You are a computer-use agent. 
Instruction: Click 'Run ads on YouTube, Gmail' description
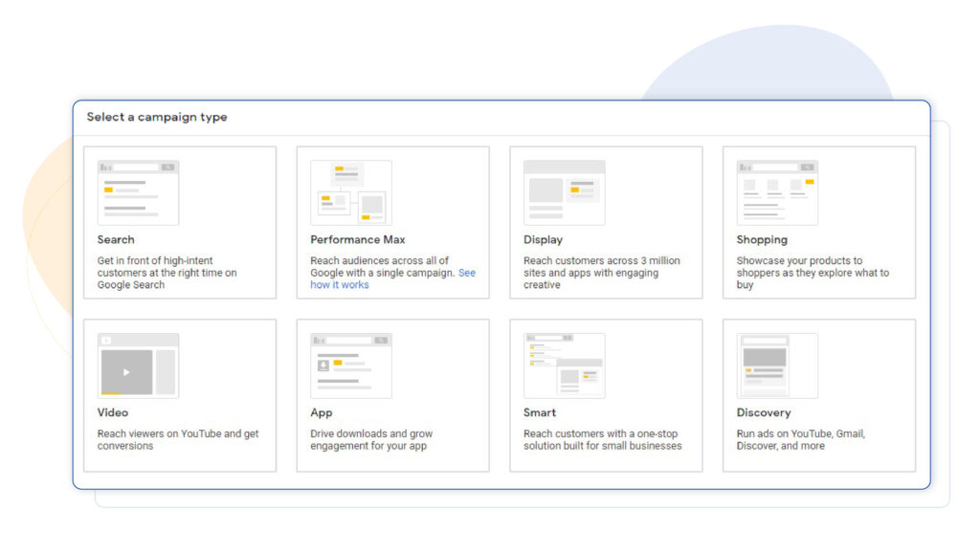pyautogui.click(x=801, y=440)
